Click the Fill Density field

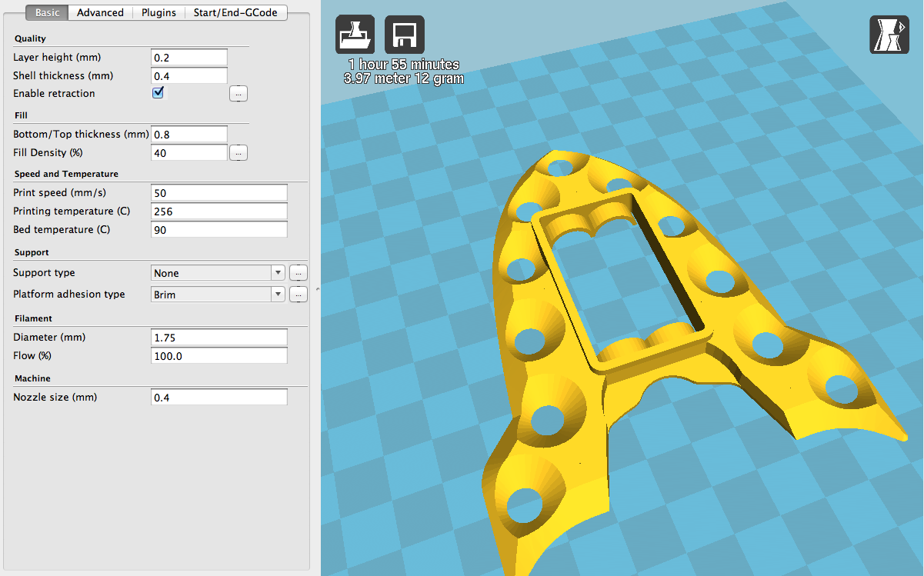click(189, 153)
